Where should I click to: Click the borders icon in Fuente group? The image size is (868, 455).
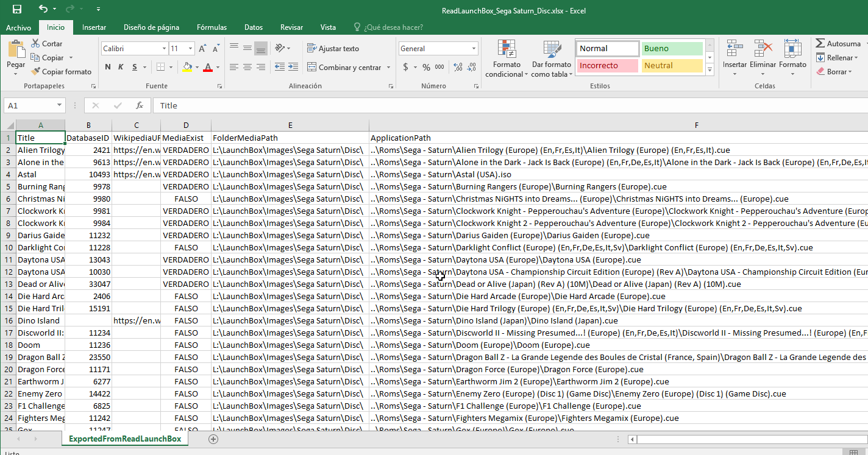click(x=160, y=67)
